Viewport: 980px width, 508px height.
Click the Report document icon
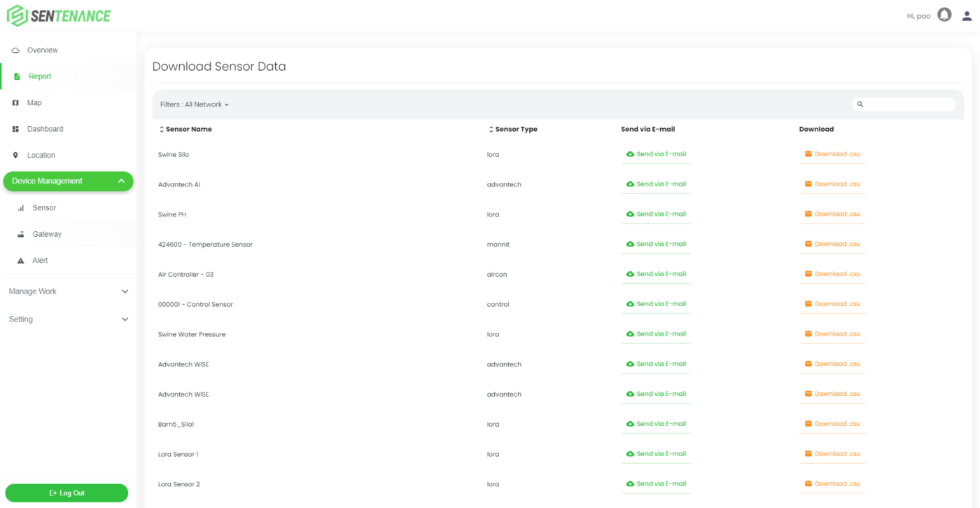(x=17, y=76)
